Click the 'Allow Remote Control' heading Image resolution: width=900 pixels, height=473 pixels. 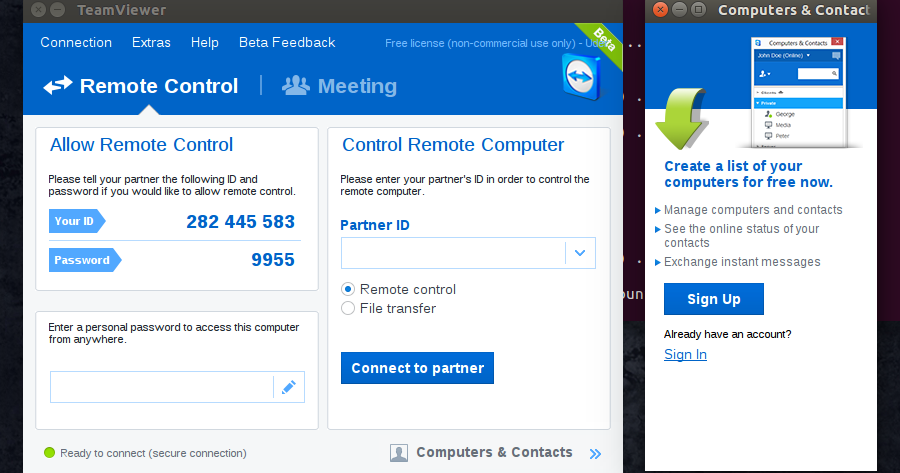click(141, 145)
